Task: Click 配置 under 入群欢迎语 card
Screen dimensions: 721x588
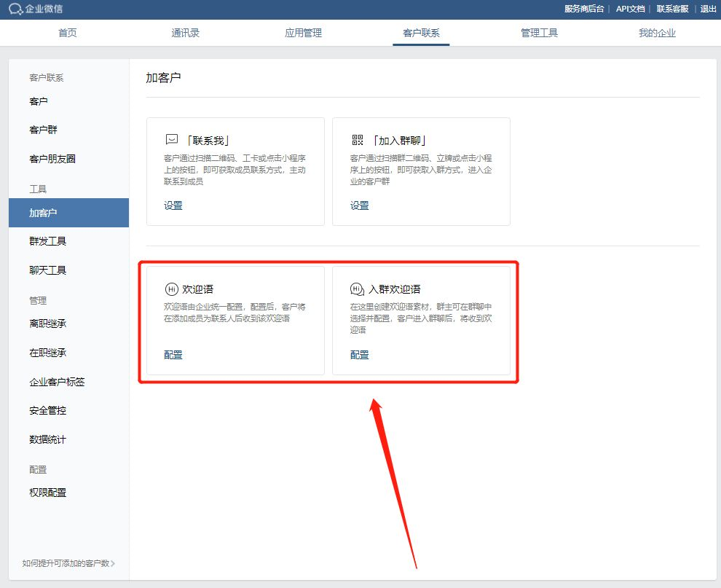Action: point(360,355)
